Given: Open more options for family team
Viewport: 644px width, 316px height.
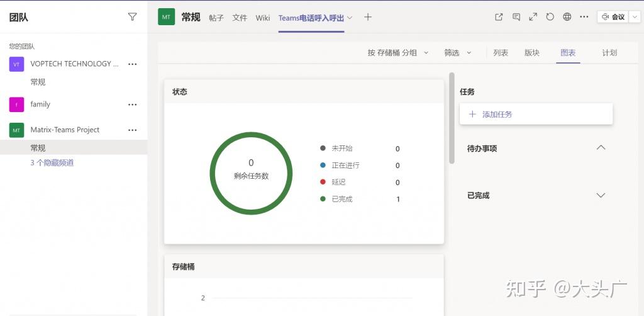Looking at the screenshot, I should (132, 104).
